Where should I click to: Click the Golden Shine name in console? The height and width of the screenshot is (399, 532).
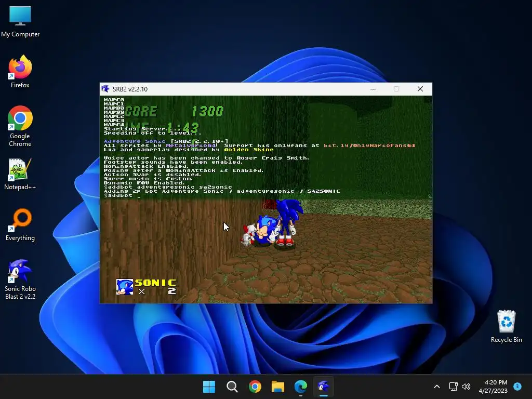click(249, 150)
